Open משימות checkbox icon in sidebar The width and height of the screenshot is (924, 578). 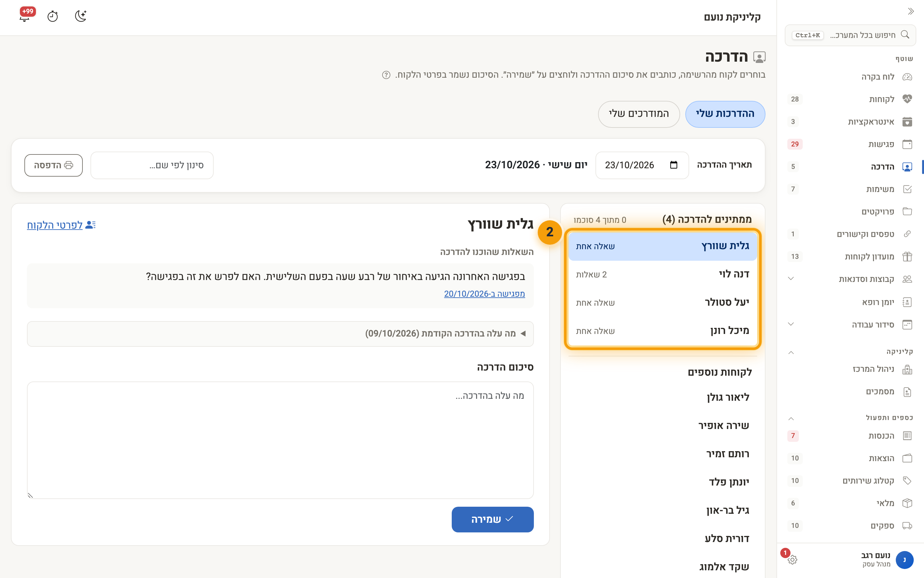coord(907,189)
